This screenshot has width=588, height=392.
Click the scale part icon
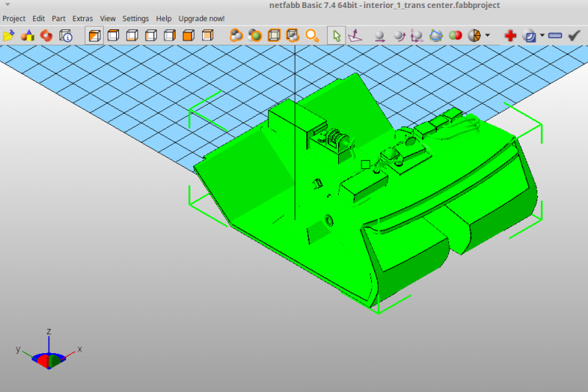[x=417, y=36]
